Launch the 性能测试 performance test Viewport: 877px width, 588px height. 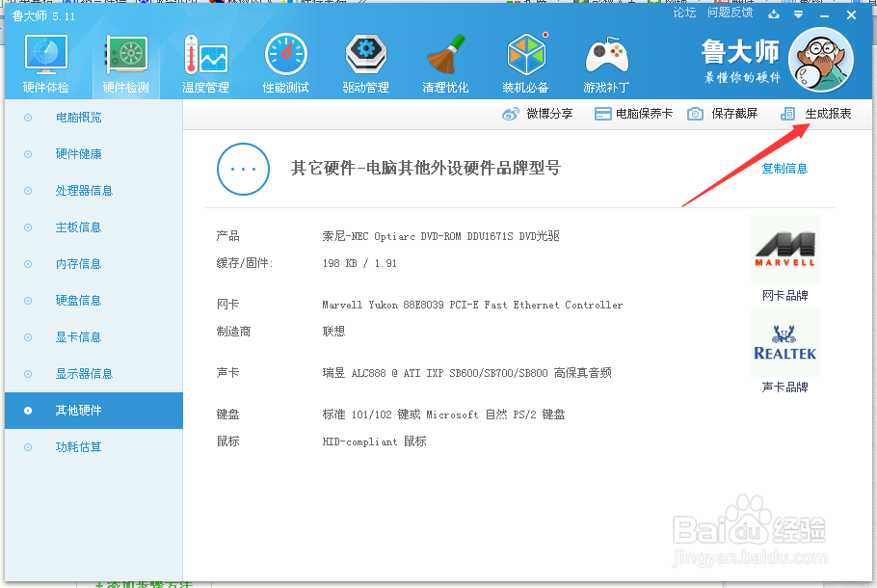(285, 60)
